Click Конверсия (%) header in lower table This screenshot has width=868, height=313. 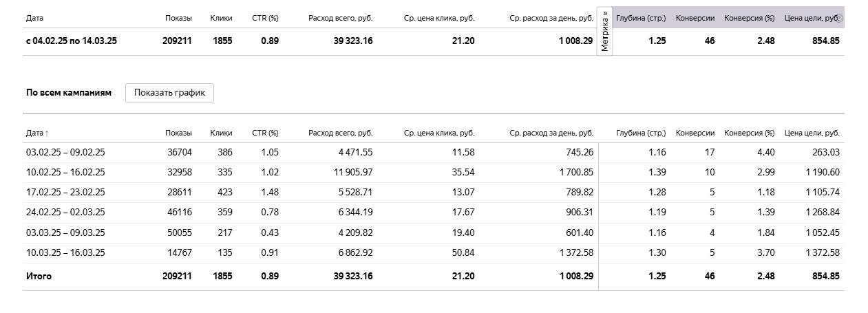[750, 133]
